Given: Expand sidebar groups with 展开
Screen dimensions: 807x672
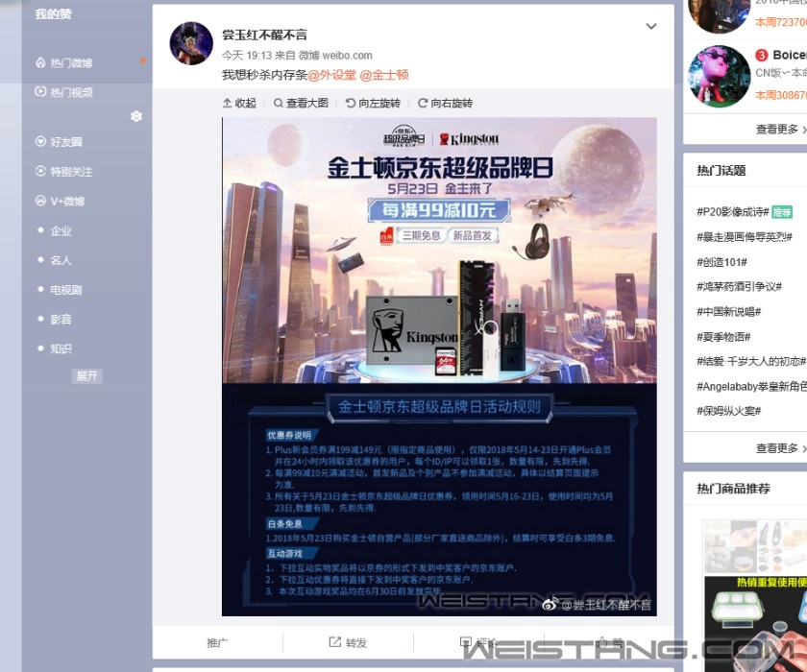Looking at the screenshot, I should [87, 376].
